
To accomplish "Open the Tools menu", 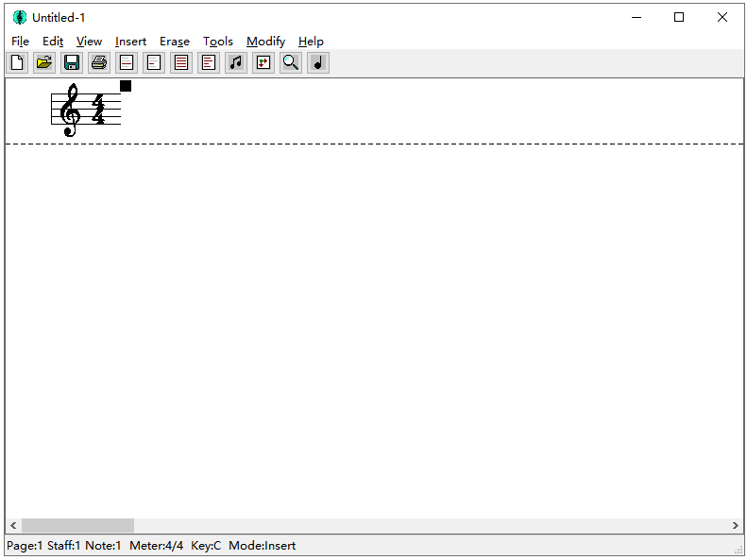I will pos(218,42).
